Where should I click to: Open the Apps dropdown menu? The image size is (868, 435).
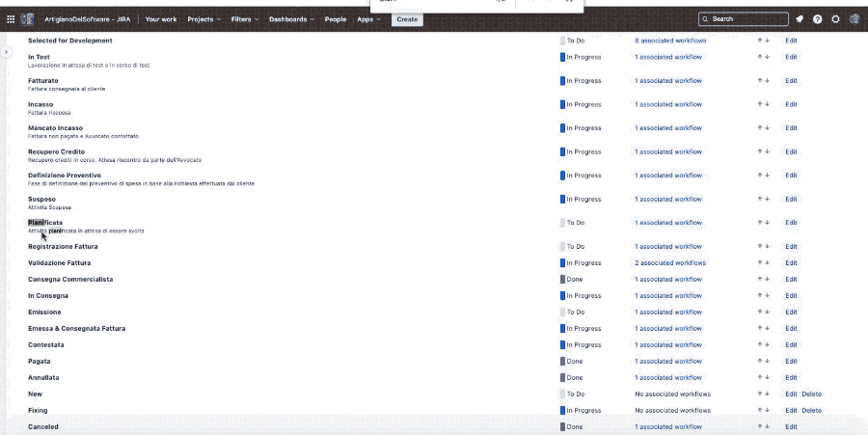pos(369,19)
